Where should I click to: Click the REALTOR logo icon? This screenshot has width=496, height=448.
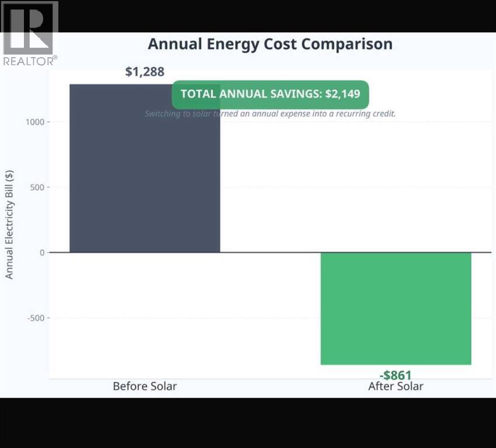coord(30,27)
